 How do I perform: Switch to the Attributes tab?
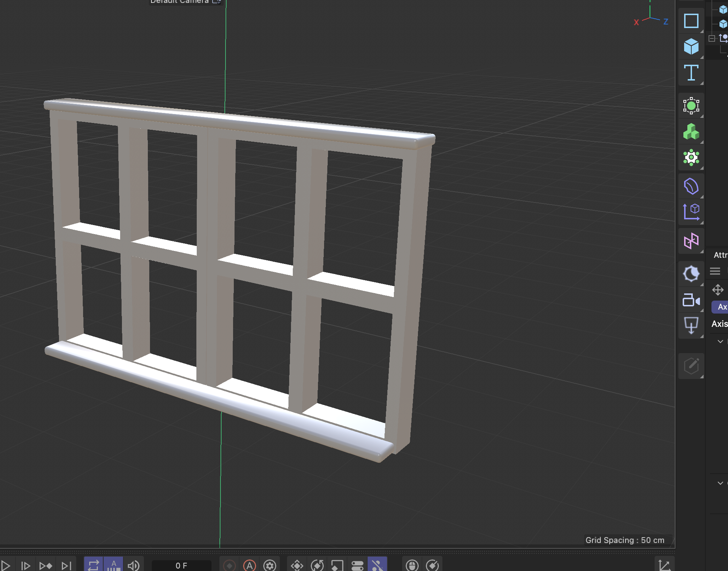tap(722, 255)
